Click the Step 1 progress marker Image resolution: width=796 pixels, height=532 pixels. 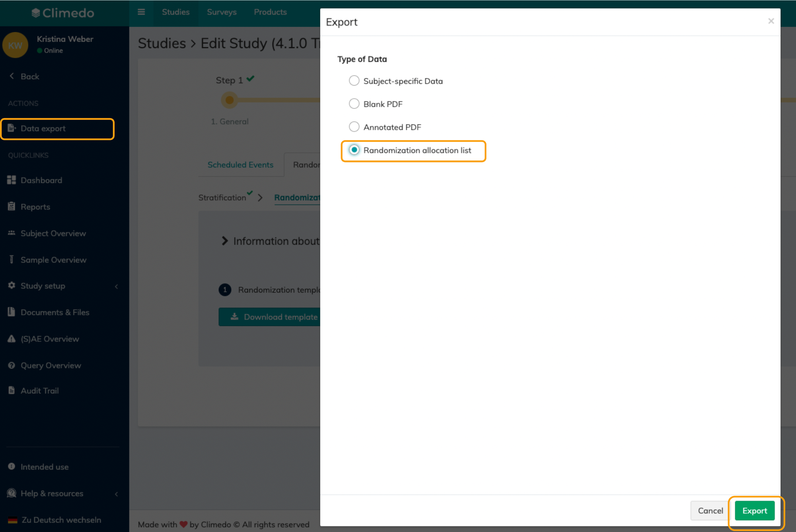click(230, 100)
